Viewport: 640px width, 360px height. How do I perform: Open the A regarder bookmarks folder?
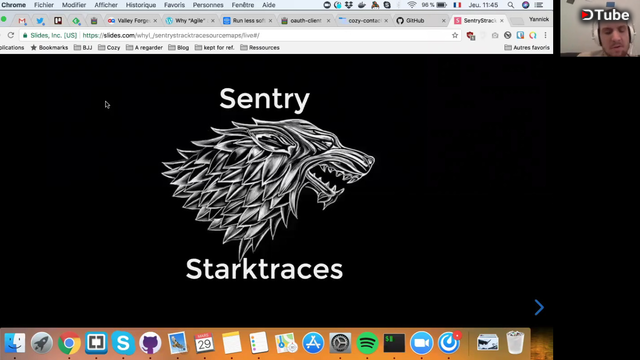(144, 47)
